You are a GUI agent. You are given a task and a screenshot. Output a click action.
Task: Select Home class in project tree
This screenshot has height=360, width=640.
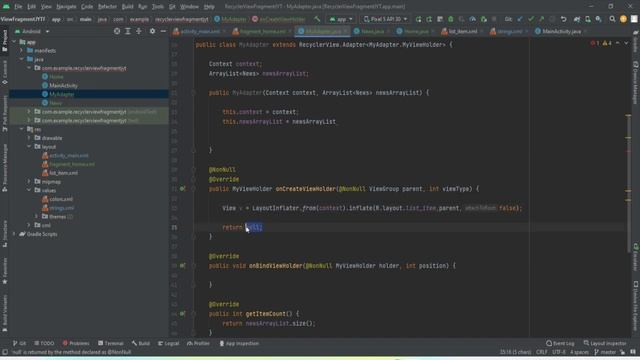click(x=56, y=77)
